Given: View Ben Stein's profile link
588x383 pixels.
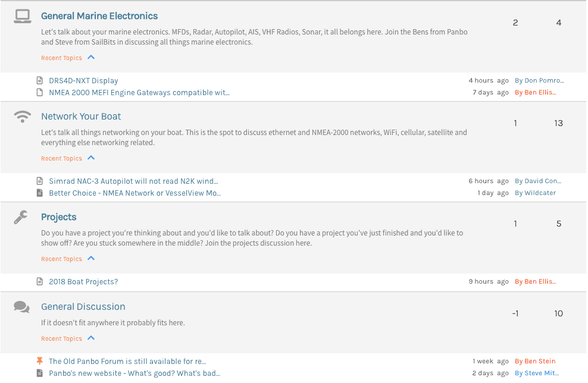Looking at the screenshot, I should click(535, 361).
